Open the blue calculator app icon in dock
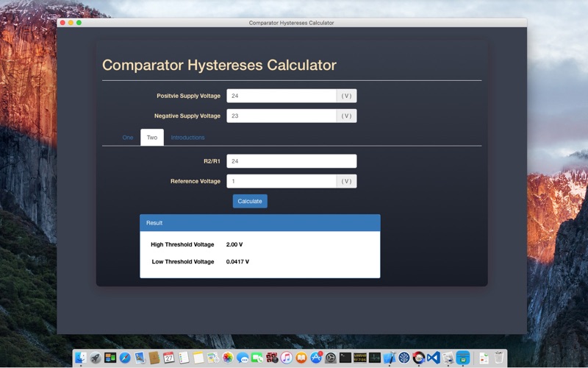 tap(463, 358)
